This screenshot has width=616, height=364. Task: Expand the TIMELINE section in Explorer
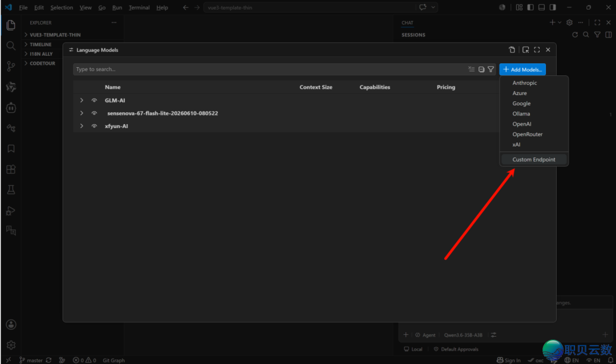[x=40, y=44]
